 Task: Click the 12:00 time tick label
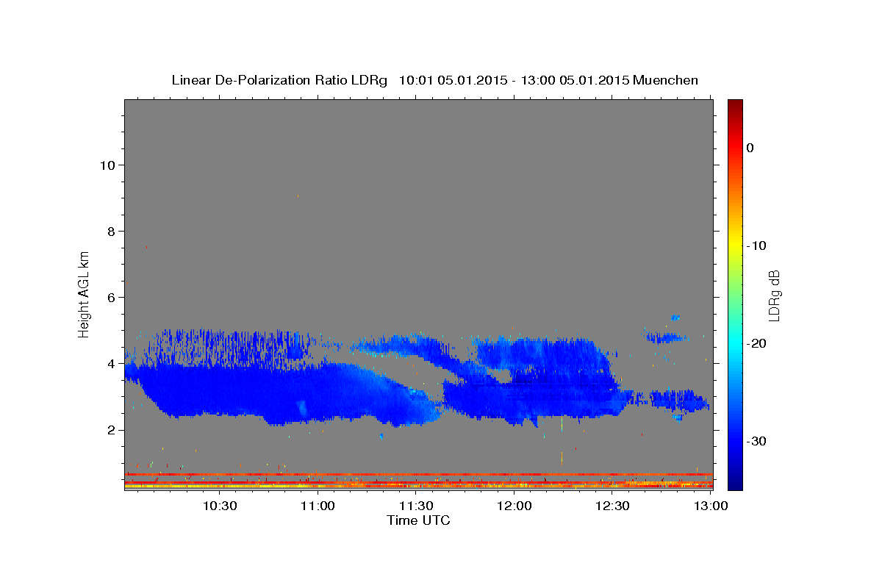(x=514, y=506)
